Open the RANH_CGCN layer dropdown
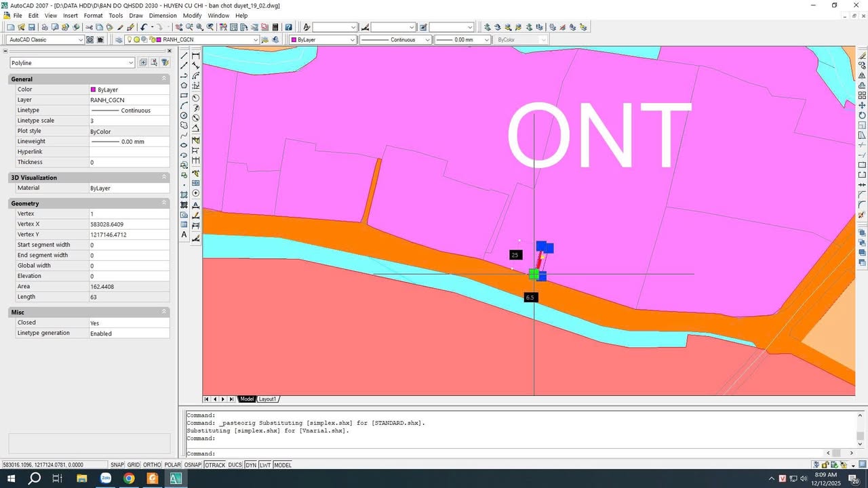This screenshot has height=488, width=868. coord(256,39)
